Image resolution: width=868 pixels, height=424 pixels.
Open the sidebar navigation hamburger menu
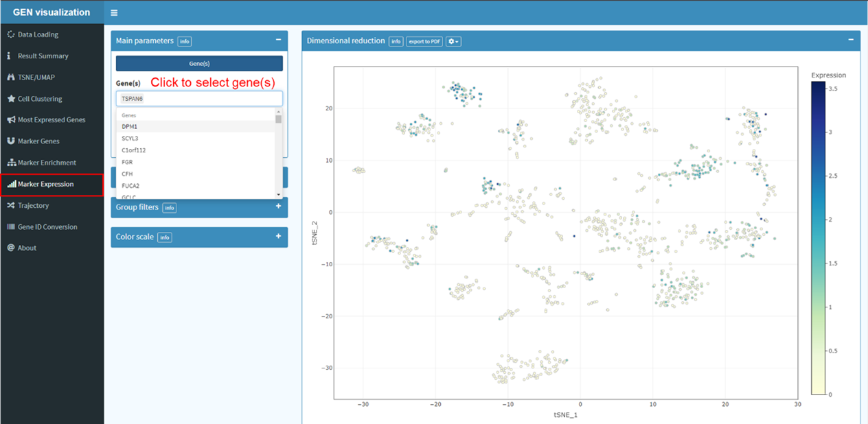click(x=114, y=12)
